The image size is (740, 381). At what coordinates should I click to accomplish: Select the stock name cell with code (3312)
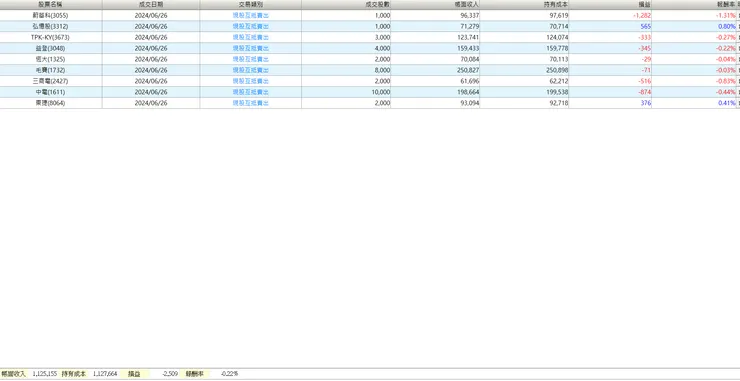coord(50,26)
